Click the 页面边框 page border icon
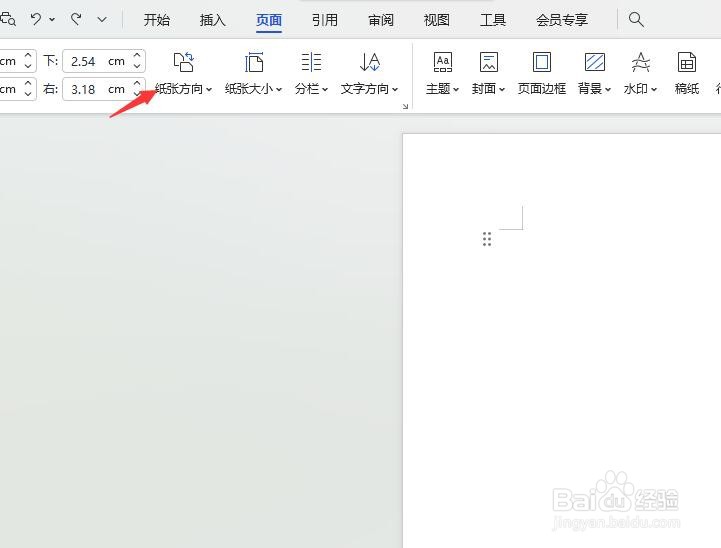 [x=542, y=62]
